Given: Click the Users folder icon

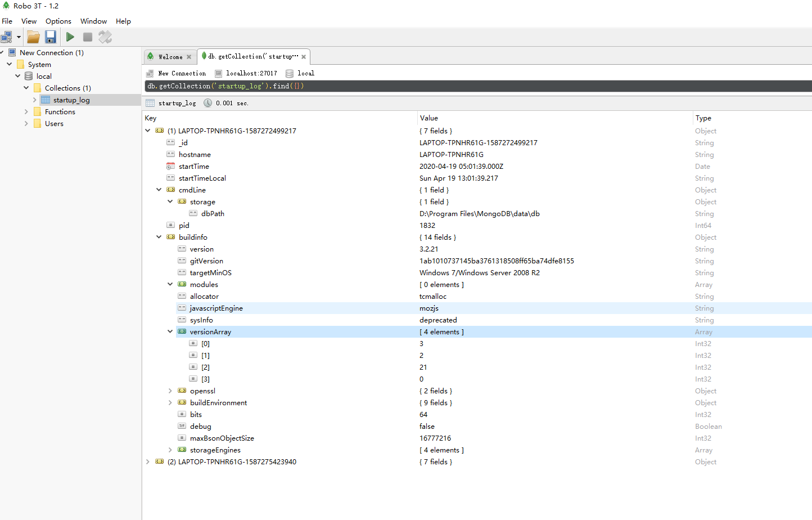Looking at the screenshot, I should (x=37, y=123).
